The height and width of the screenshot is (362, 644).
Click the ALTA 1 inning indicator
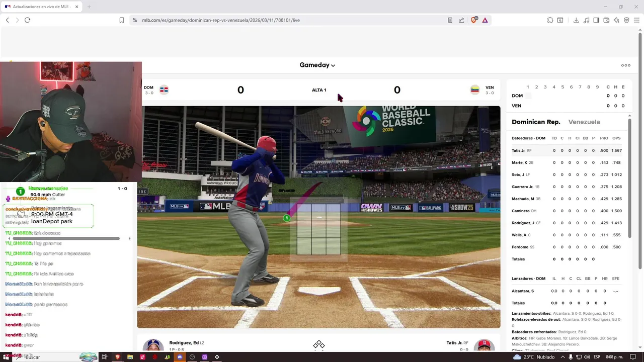(319, 90)
